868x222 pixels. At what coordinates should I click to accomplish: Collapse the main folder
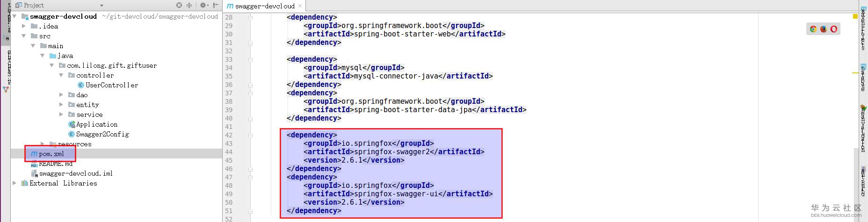[x=33, y=46]
